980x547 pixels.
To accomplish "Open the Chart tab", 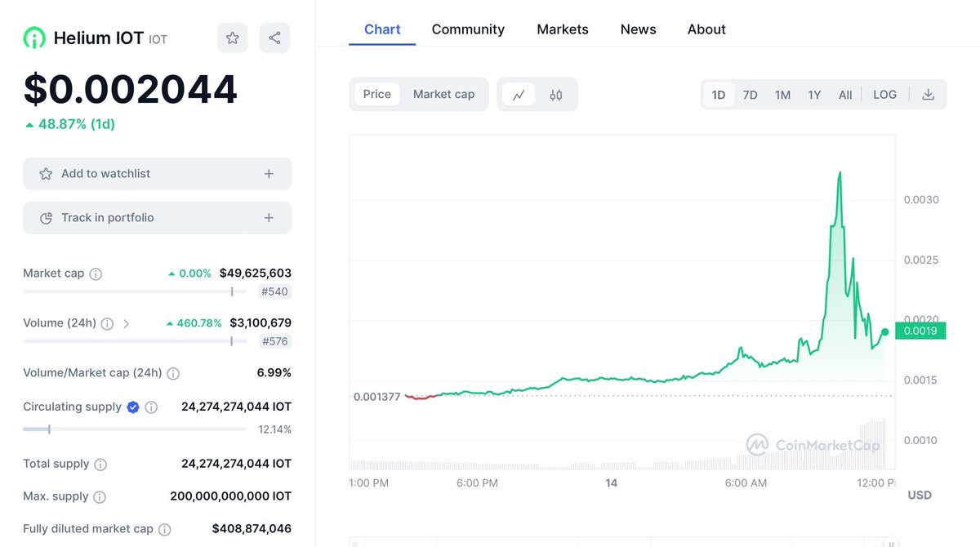I will coord(382,29).
